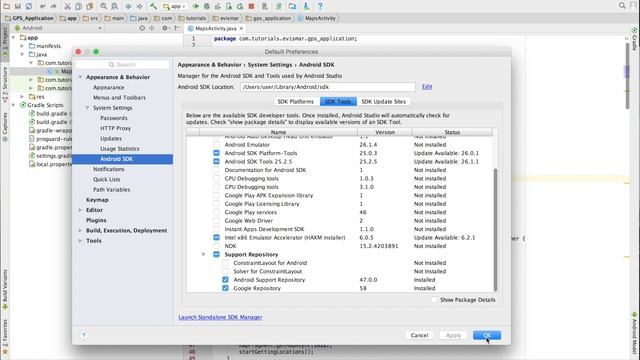Collapse the System Settings subsection
The height and width of the screenshot is (360, 640).
(x=87, y=108)
